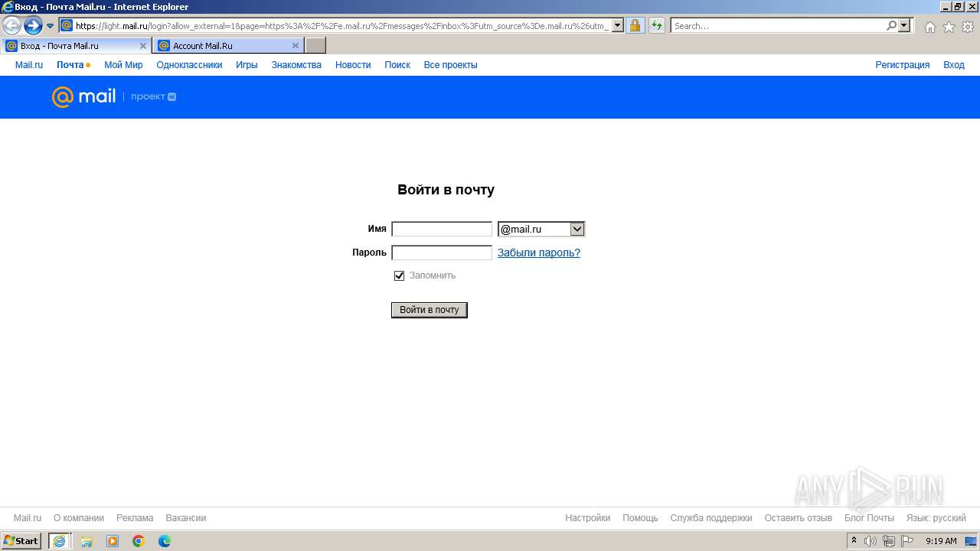
Task: Click the Забыли пароль? link
Action: 539,253
